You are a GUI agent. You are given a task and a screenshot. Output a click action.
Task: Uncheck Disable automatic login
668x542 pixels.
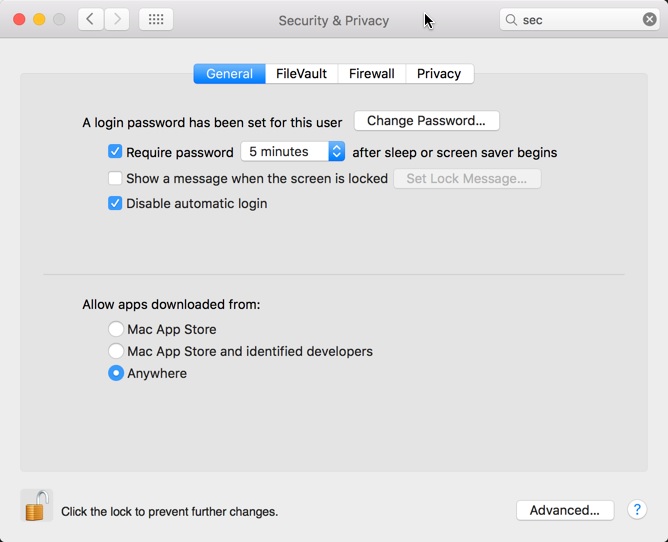tap(115, 203)
